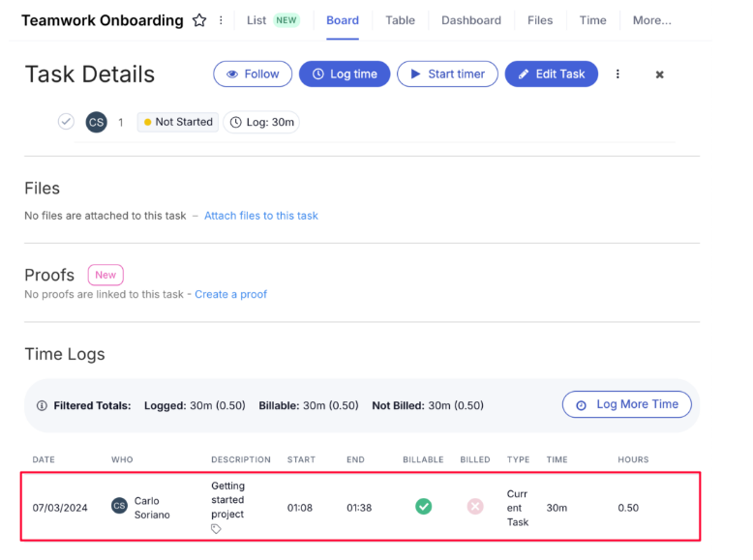Expand the More... tab menu
The image size is (753, 560).
(651, 20)
